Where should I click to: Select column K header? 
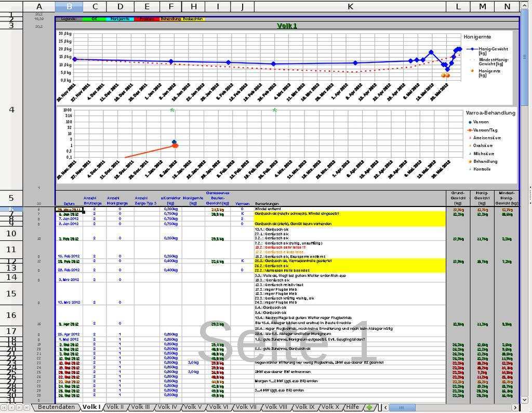tap(350, 6)
